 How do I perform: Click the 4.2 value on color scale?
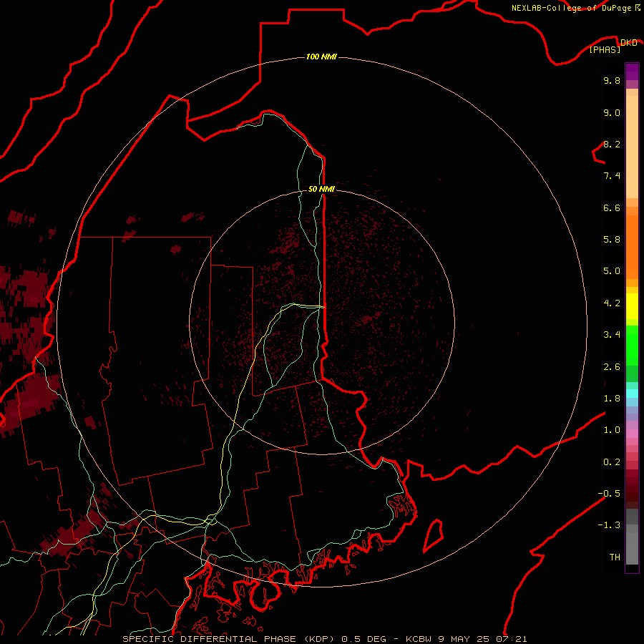tap(612, 303)
